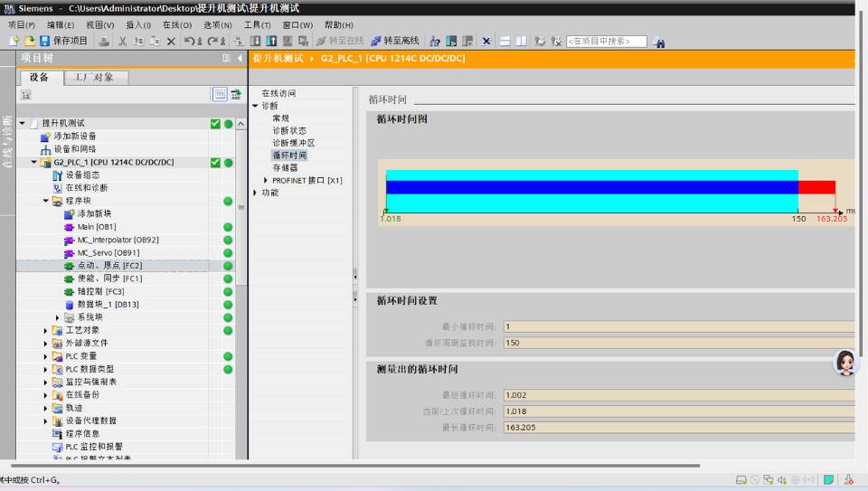The image size is (868, 491).
Task: Open the 在线(O) menu
Action: (177, 25)
